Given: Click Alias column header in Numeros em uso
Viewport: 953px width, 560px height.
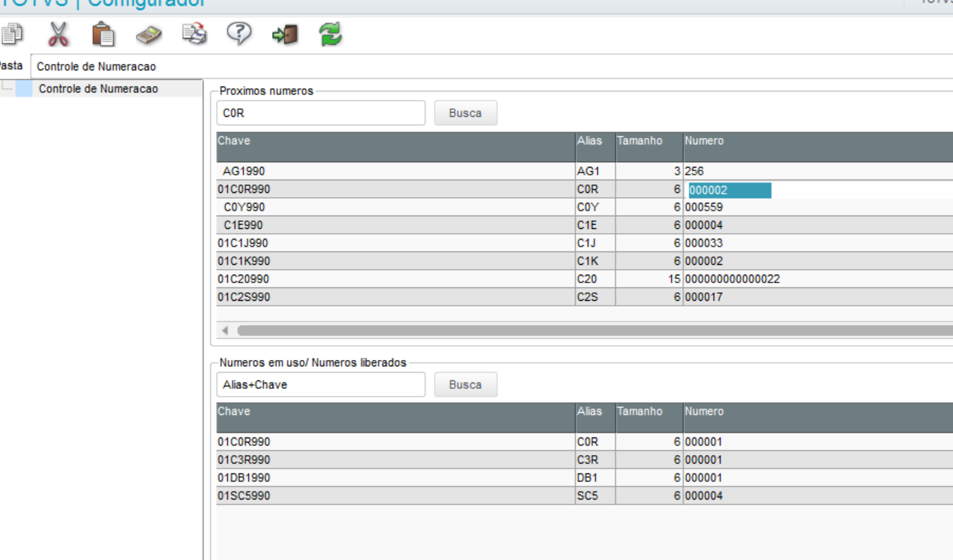Looking at the screenshot, I should [595, 417].
